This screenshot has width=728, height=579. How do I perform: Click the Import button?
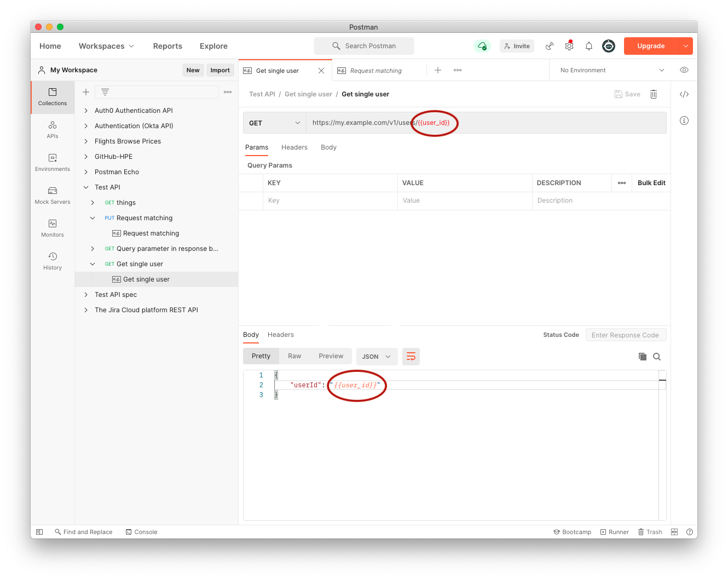click(220, 70)
